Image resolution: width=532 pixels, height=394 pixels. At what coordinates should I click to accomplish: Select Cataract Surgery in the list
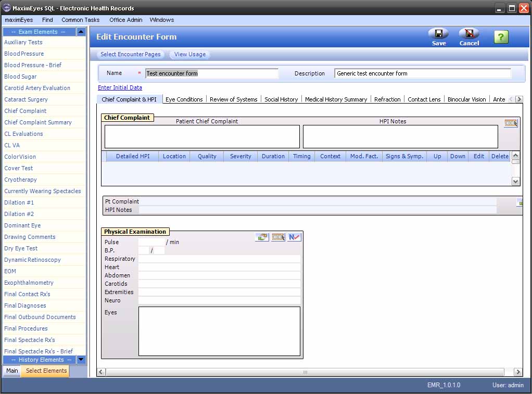[x=26, y=99]
